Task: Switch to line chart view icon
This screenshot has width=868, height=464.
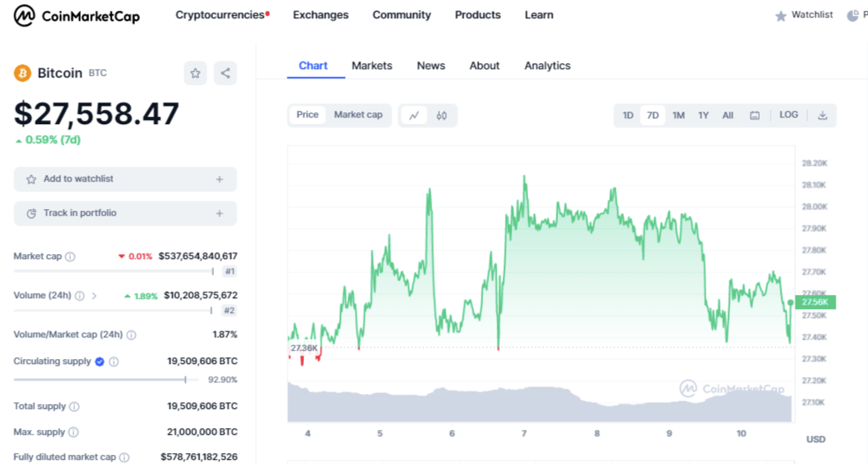Action: (414, 116)
